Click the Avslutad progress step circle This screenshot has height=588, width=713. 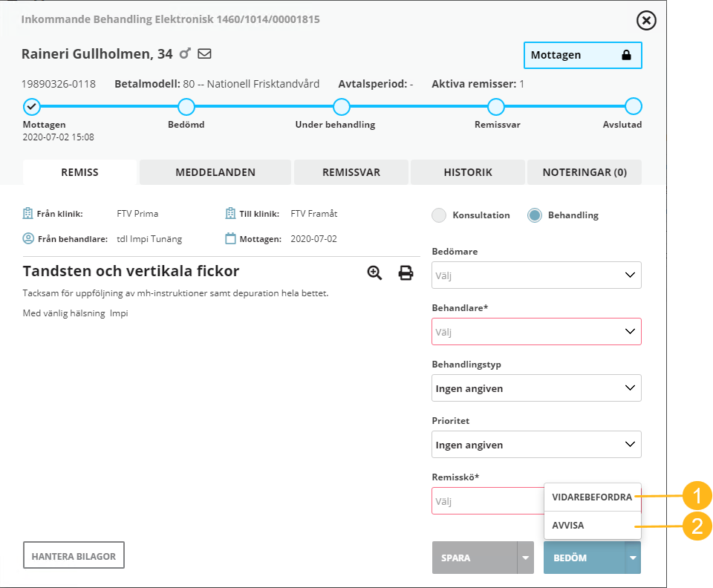633,107
